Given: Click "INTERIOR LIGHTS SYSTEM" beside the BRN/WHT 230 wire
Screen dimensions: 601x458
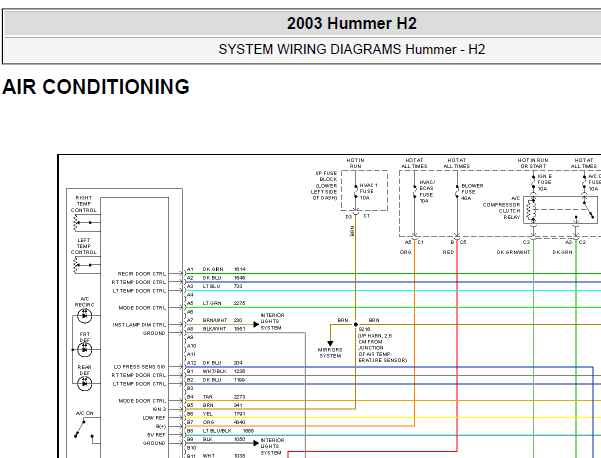Looking at the screenshot, I should [272, 322].
